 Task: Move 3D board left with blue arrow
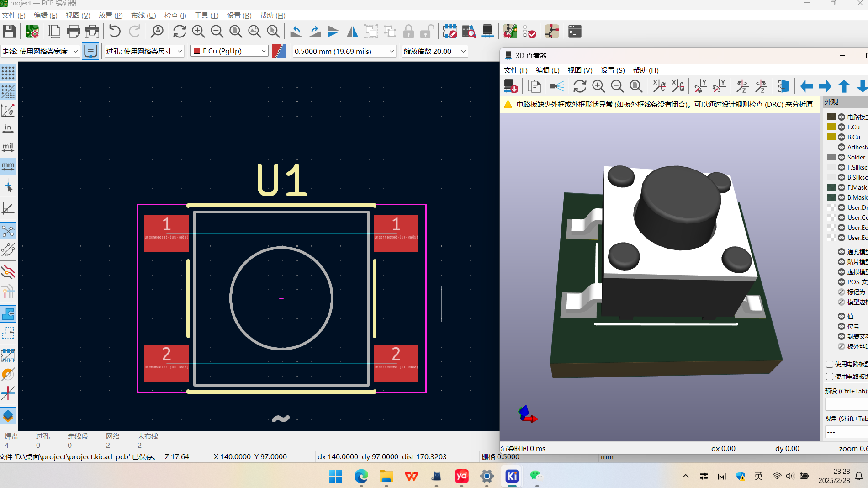pos(806,86)
